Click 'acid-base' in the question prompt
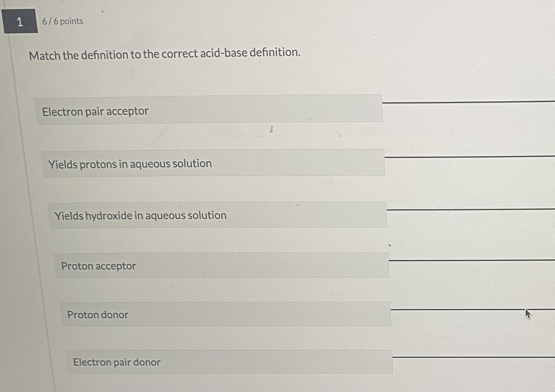This screenshot has height=392, width=555. (x=223, y=53)
